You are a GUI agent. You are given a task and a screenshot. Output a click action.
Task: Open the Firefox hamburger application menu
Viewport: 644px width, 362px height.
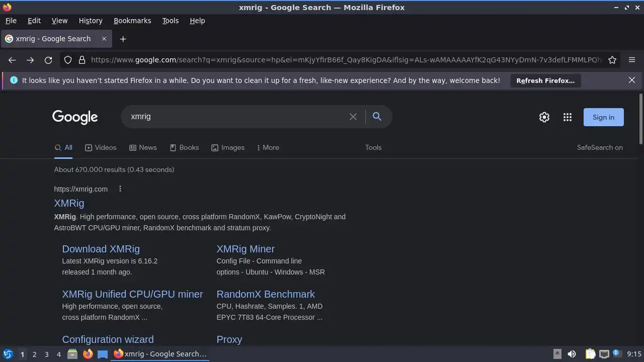click(632, 60)
